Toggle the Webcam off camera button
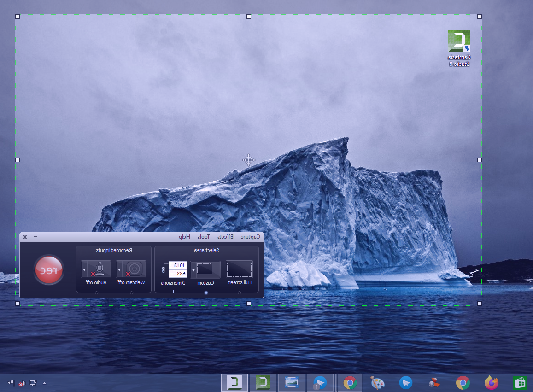The height and width of the screenshot is (392, 533). coord(135,269)
